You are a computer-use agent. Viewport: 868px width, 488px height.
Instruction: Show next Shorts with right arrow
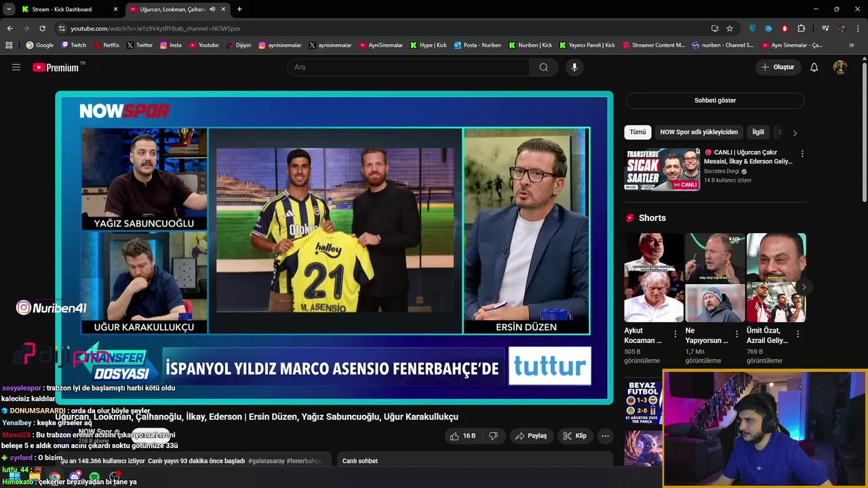(804, 287)
